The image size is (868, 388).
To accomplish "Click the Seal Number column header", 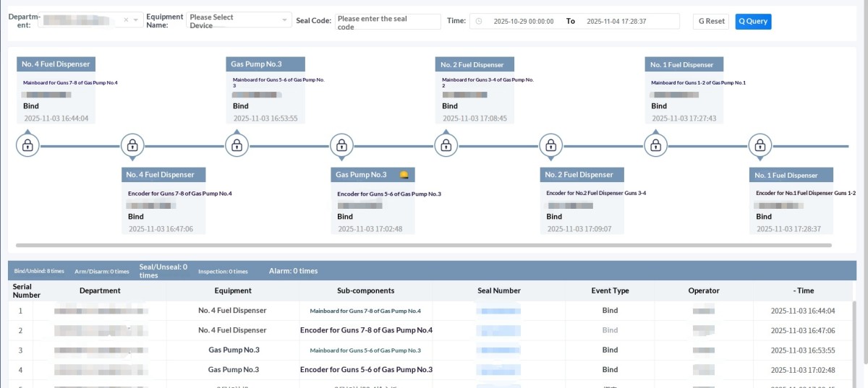I will (x=499, y=290).
